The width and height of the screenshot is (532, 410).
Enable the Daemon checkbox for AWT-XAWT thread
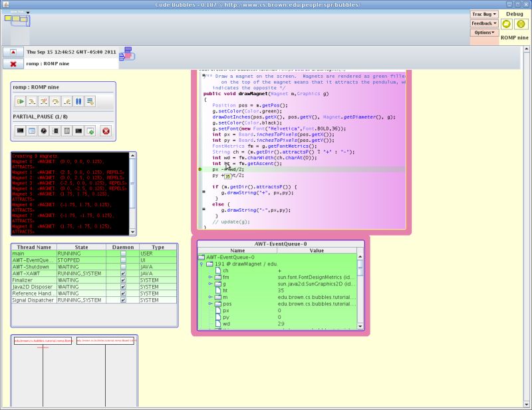tap(124, 272)
